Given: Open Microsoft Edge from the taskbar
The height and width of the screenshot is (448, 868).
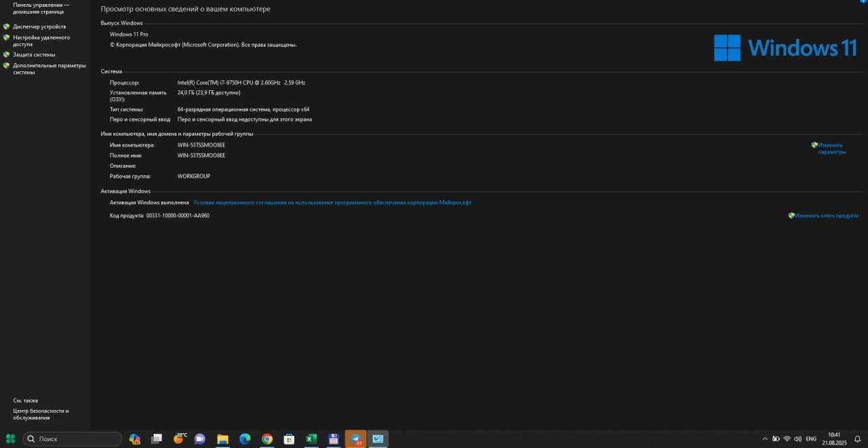Looking at the screenshot, I should (x=245, y=439).
